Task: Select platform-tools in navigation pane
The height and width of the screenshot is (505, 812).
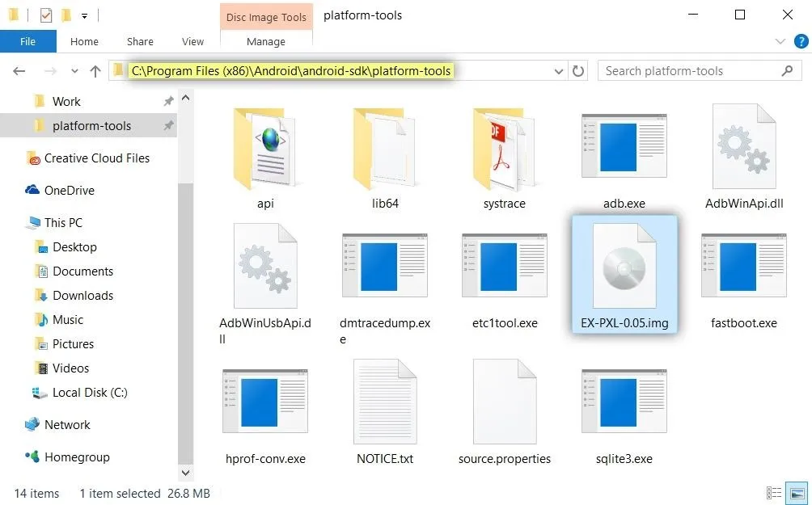Action: pyautogui.click(x=88, y=126)
